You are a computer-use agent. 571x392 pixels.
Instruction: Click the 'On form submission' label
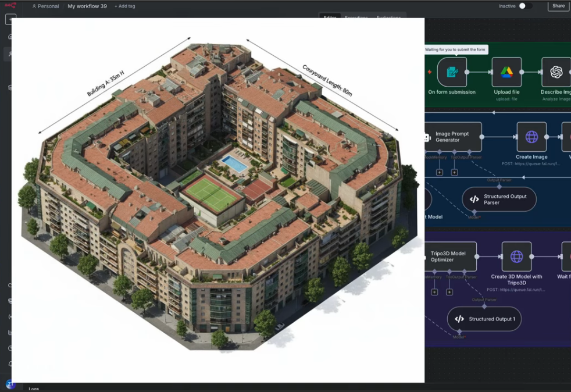(x=452, y=92)
